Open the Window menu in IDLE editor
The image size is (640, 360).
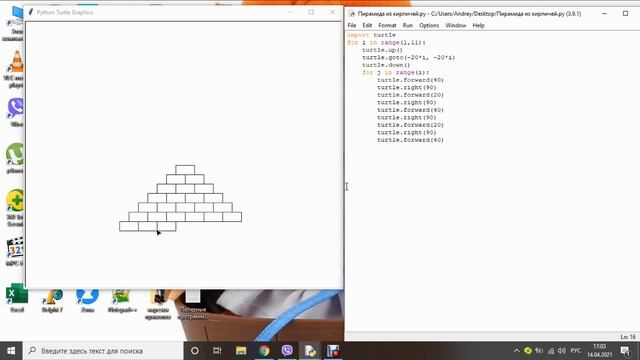455,25
